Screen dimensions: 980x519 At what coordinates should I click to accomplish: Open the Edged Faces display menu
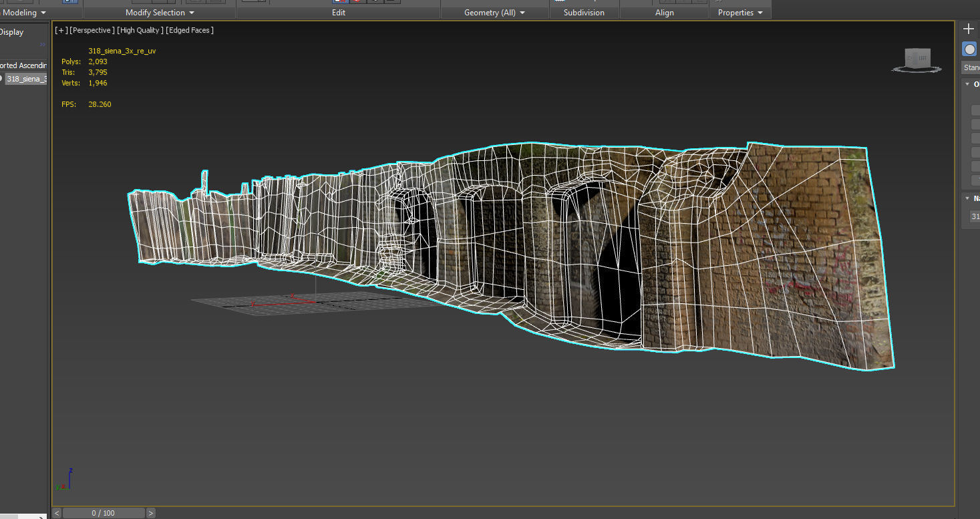click(190, 30)
